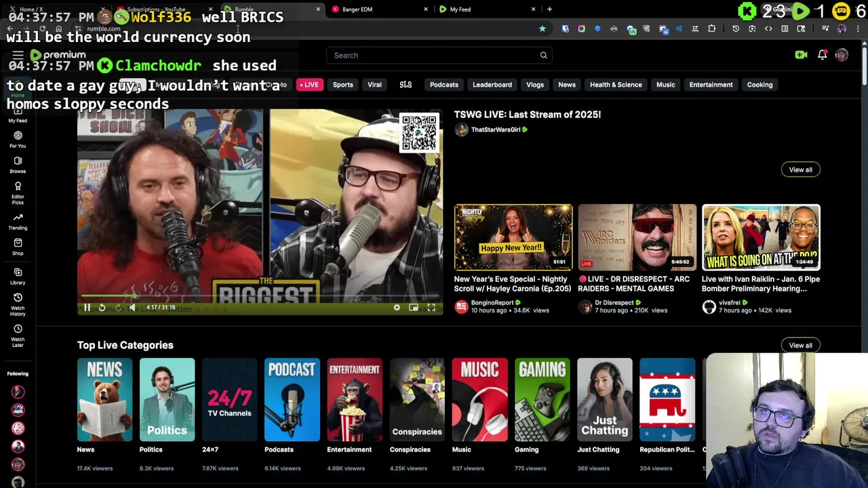The height and width of the screenshot is (488, 868).
Task: Pause the playing video
Action: 87,308
